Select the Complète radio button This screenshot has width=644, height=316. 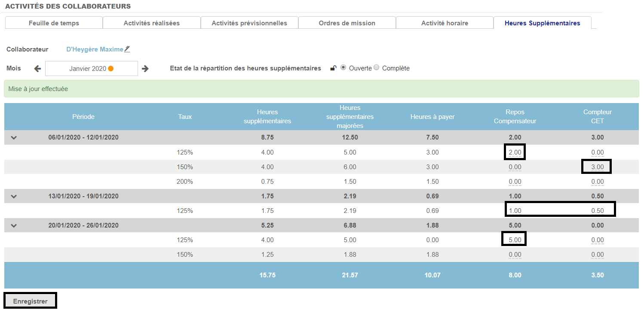[377, 68]
